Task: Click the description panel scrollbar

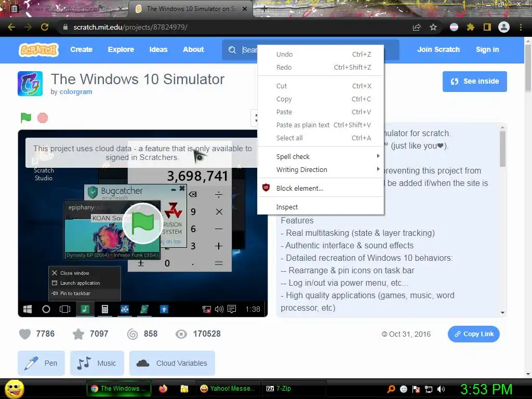Action: click(x=502, y=148)
